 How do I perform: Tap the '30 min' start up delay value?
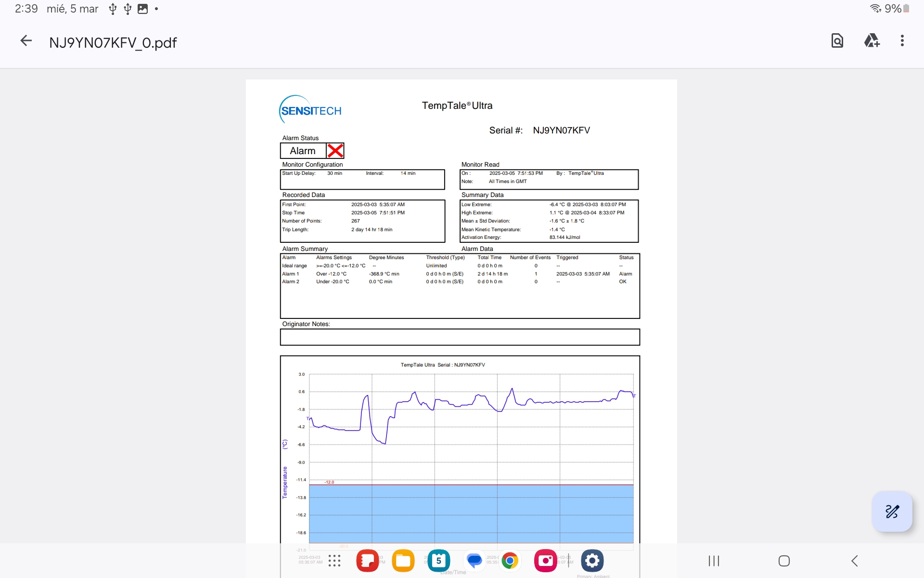[x=334, y=173]
